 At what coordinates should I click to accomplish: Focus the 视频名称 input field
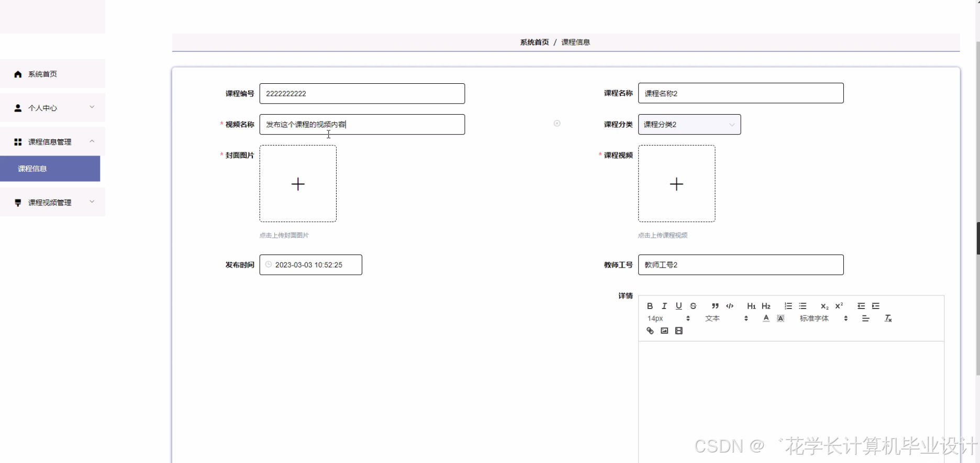click(x=362, y=125)
